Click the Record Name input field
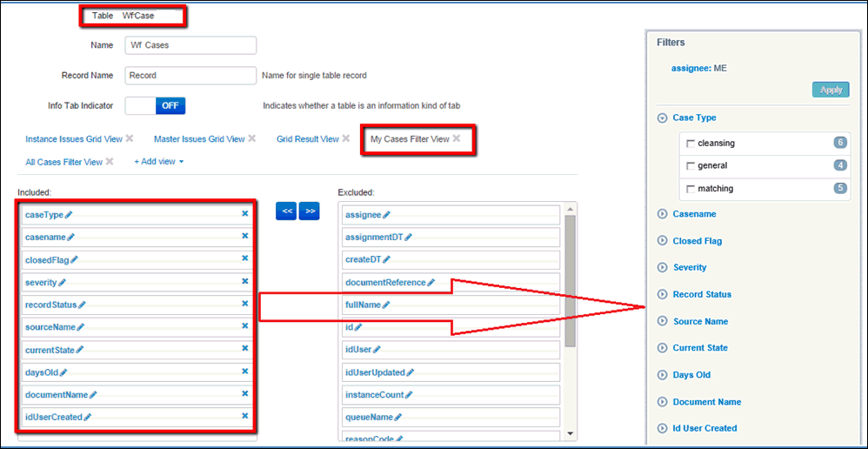The image size is (868, 449). coord(190,76)
